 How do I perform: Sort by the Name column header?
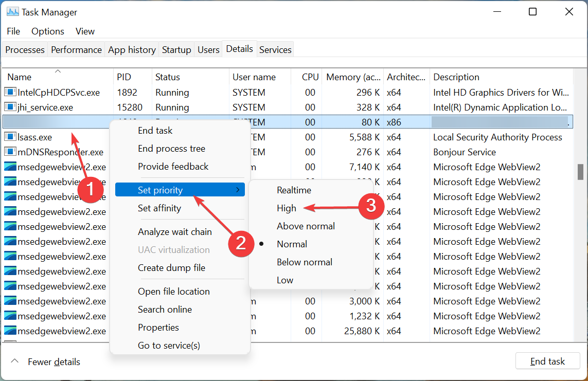(x=58, y=77)
